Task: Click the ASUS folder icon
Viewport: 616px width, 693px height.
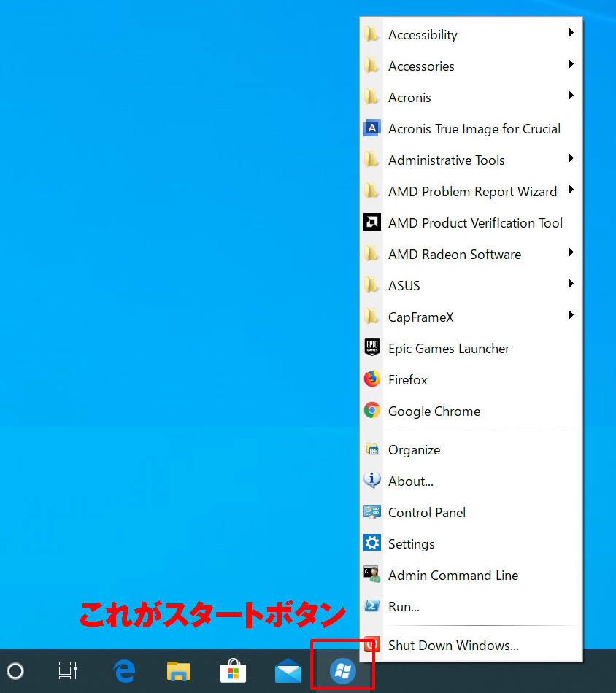Action: 371,285
